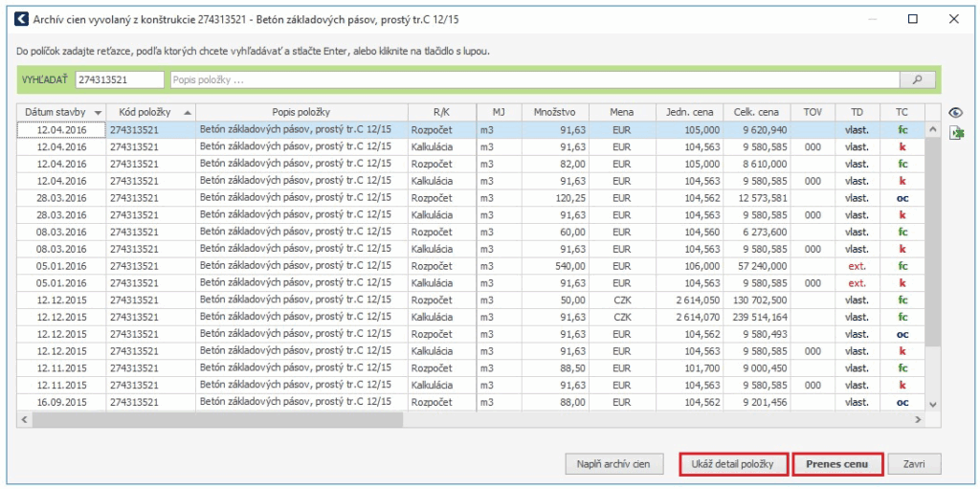Maximize the Archív cien window
Viewport: 980px width, 489px height.
(912, 19)
